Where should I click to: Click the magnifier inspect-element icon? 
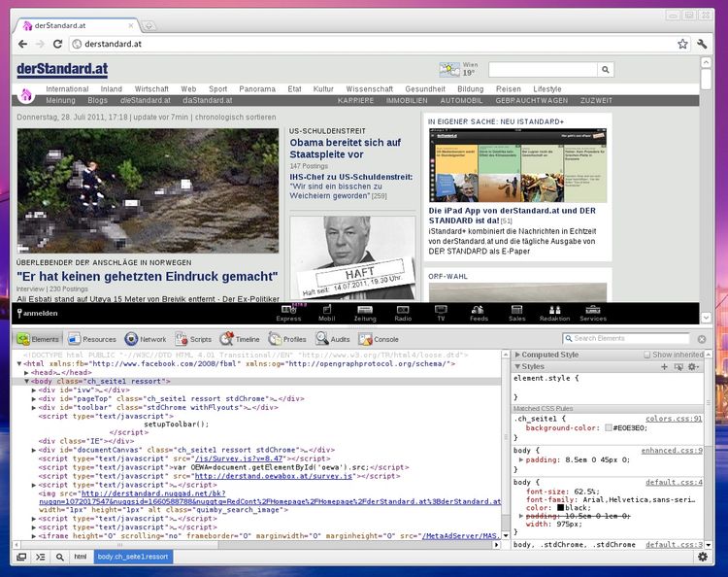tap(59, 557)
